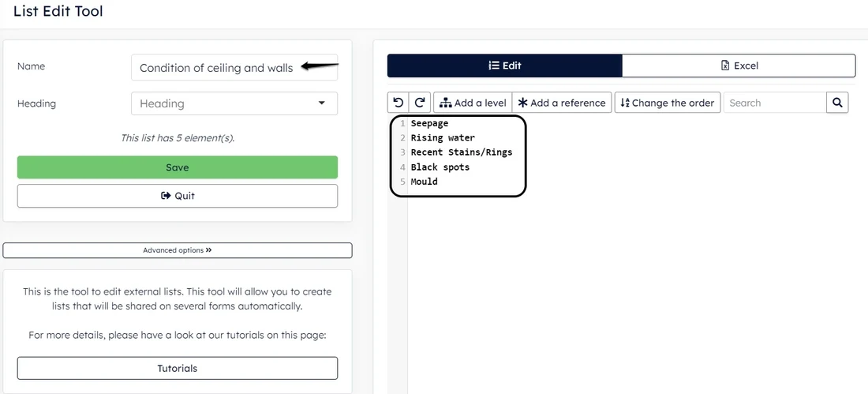Click the search magnifier icon

[x=837, y=103]
